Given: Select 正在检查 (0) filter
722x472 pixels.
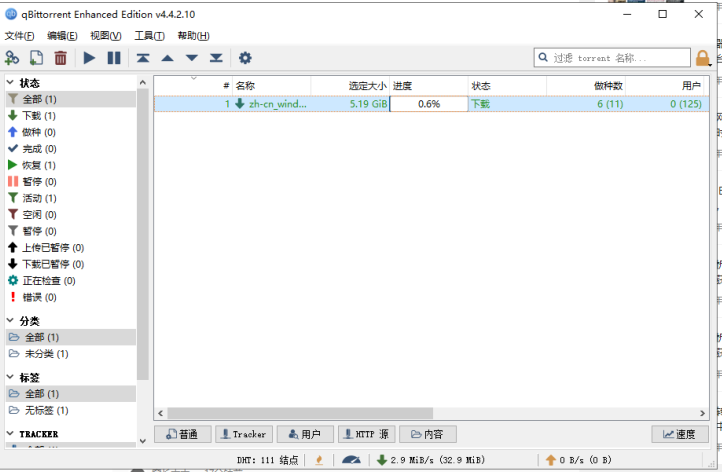Looking at the screenshot, I should 71,281.
